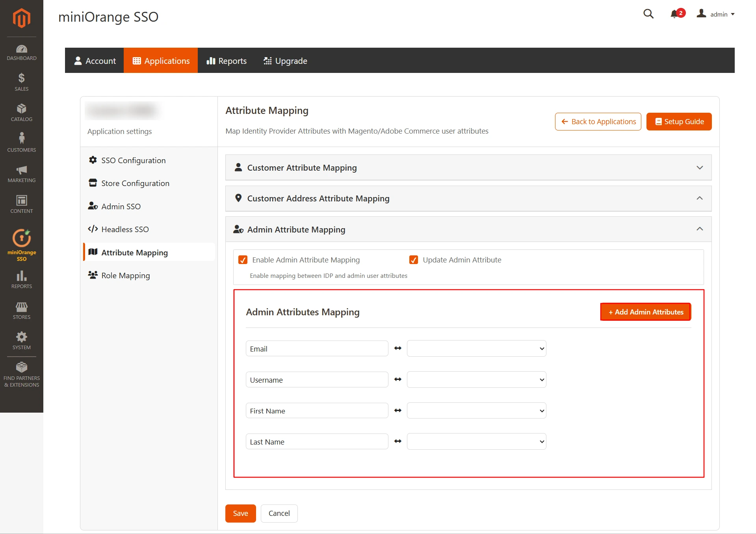Click the Email attribute name field

[x=317, y=348]
